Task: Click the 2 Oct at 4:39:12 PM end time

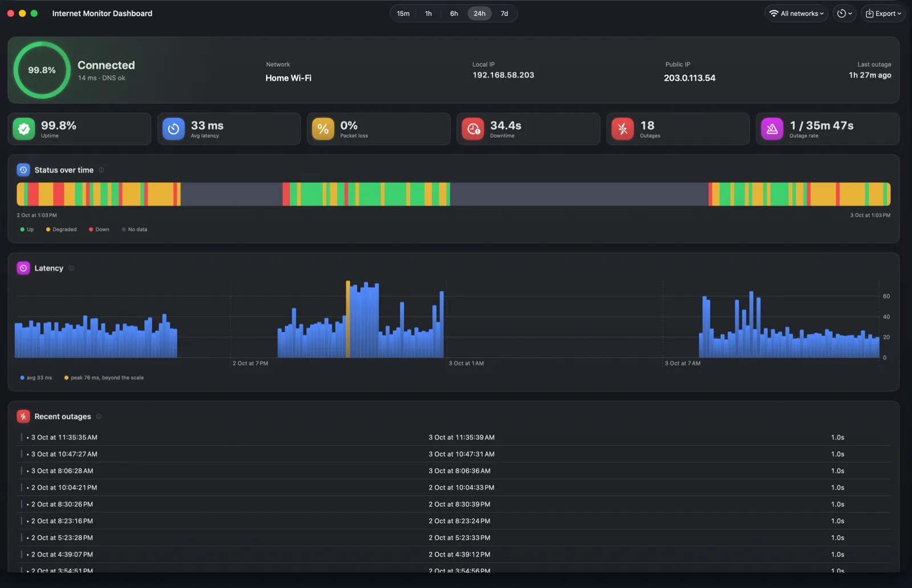Action: 459,554
